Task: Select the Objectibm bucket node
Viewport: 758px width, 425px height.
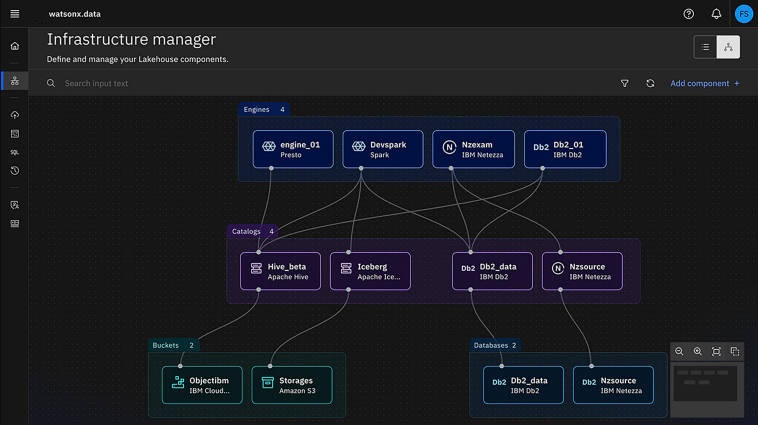Action: pyautogui.click(x=202, y=385)
